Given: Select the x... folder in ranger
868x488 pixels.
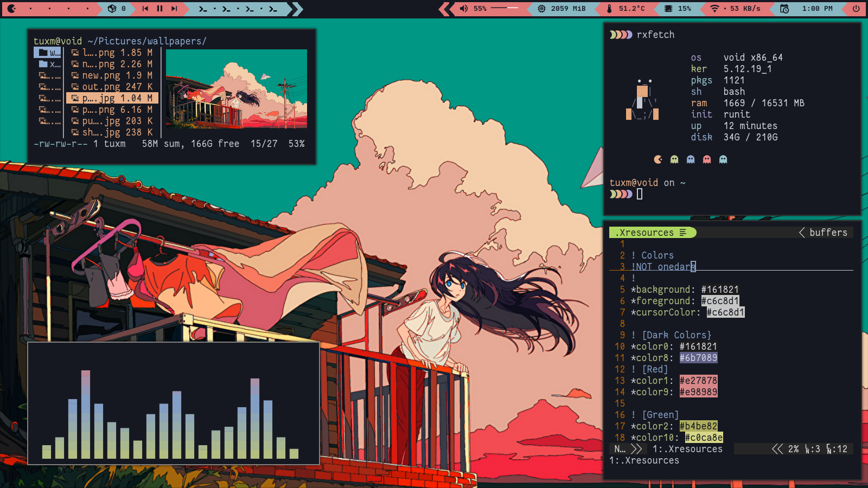Looking at the screenshot, I should [49, 64].
